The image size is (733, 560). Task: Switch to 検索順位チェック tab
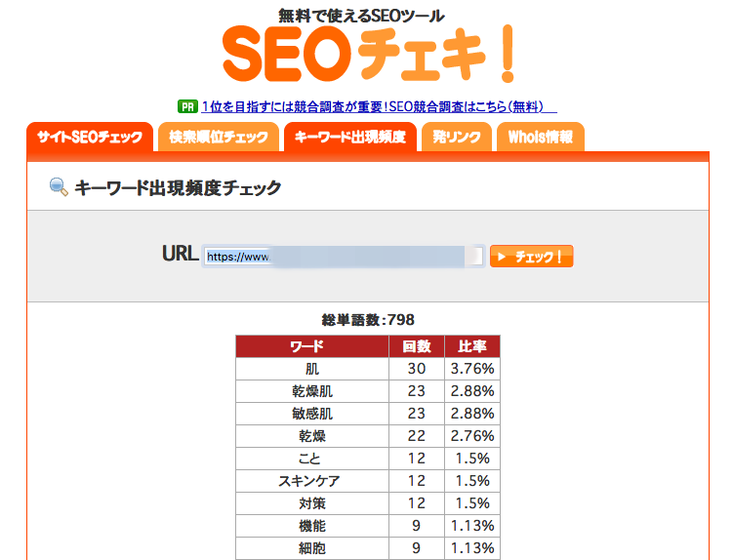pos(219,137)
